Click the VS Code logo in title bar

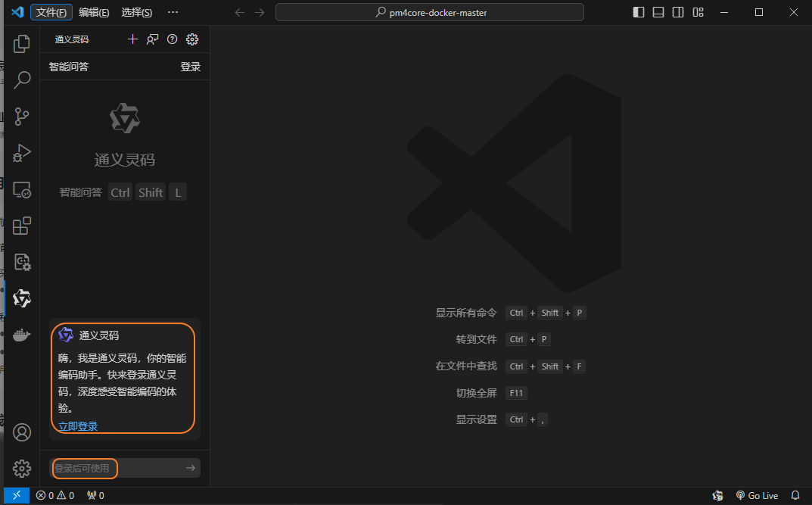pyautogui.click(x=17, y=12)
